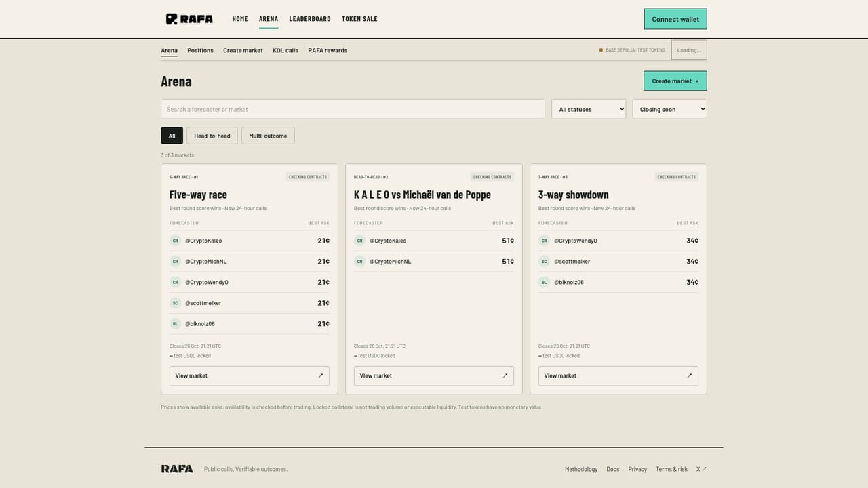Screen dimensions: 868x488
Task: Click the 3-way showdown card title
Action: 574,195
